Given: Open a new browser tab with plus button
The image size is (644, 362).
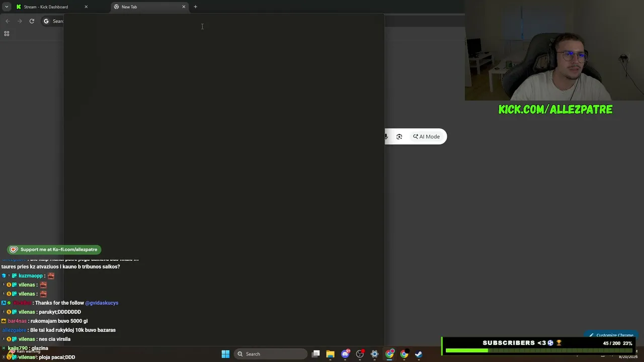Looking at the screenshot, I should pos(195,7).
